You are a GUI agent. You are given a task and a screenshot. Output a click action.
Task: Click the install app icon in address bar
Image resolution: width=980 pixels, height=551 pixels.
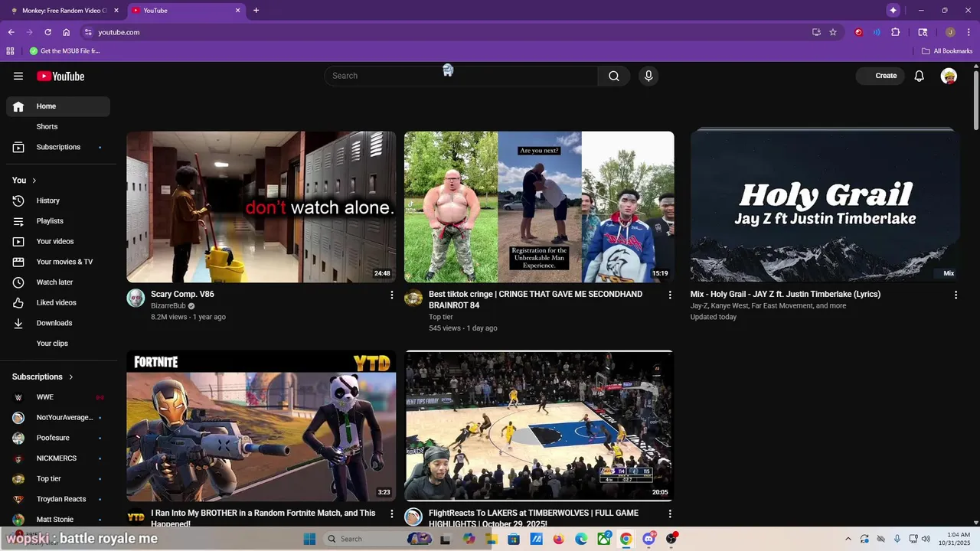pyautogui.click(x=816, y=32)
